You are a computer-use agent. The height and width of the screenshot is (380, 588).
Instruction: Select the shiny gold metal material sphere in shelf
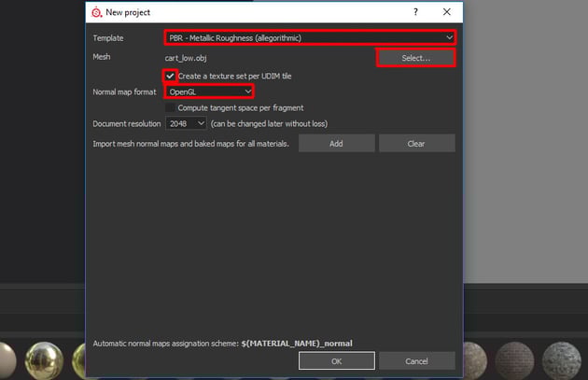point(44,360)
